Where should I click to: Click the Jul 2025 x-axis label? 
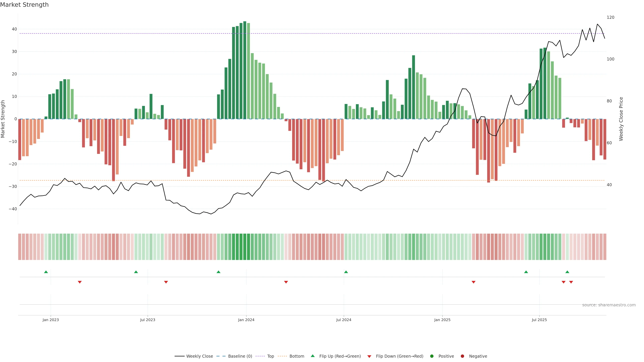tap(539, 320)
